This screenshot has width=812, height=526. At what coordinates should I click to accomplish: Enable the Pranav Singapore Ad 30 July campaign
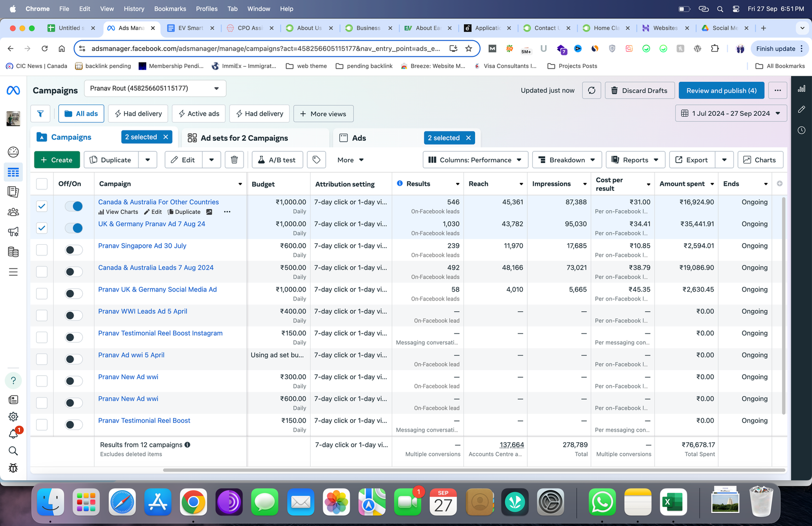click(74, 250)
